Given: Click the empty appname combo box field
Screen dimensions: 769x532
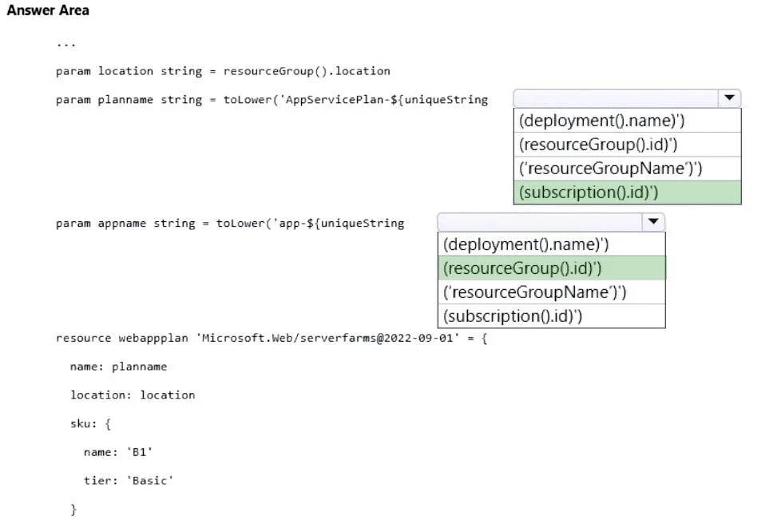Looking at the screenshot, I should 540,222.
